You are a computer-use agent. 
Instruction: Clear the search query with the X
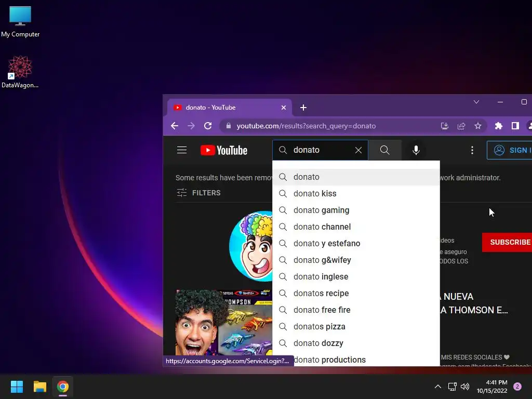[x=358, y=150]
